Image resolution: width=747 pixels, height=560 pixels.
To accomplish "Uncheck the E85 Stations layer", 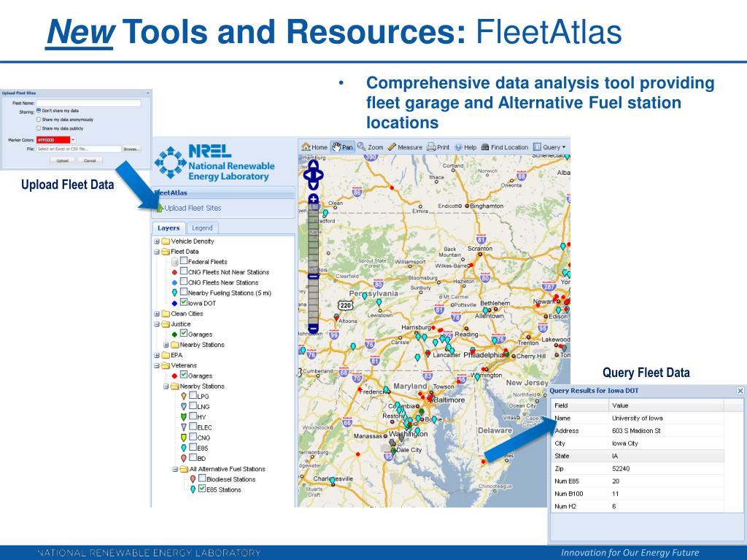I will [202, 489].
